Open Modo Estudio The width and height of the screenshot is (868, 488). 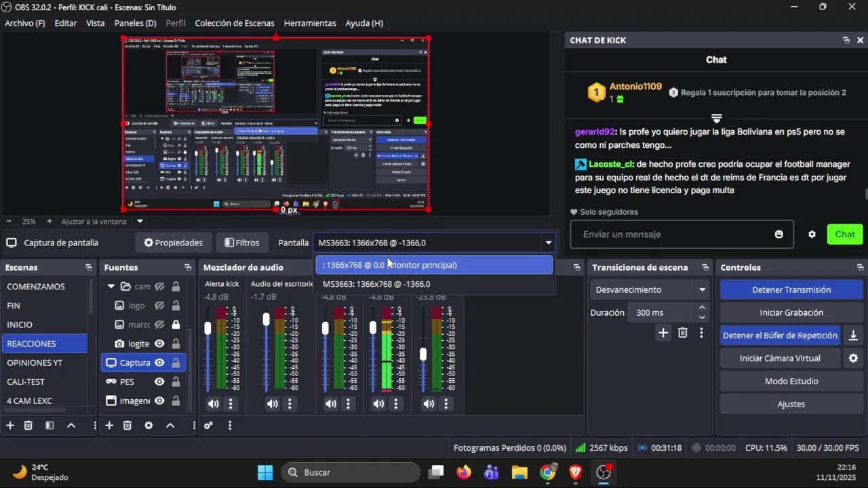click(x=791, y=381)
